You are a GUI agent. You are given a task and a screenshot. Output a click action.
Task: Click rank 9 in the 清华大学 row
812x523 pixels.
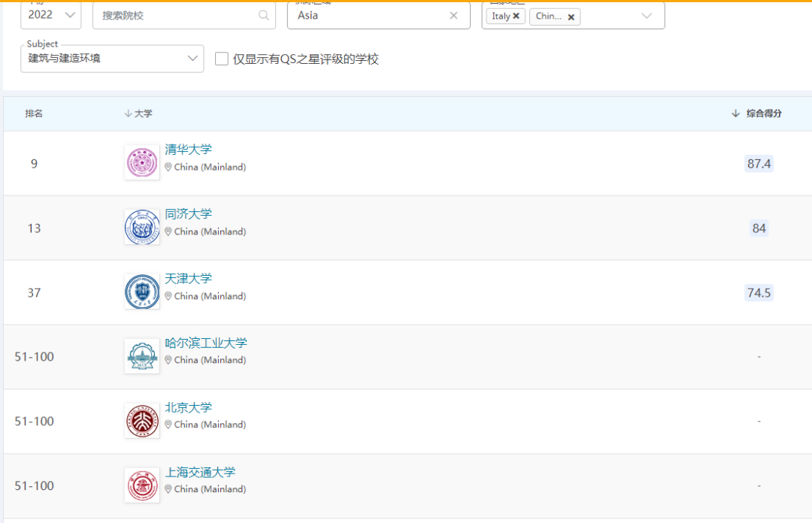click(34, 164)
